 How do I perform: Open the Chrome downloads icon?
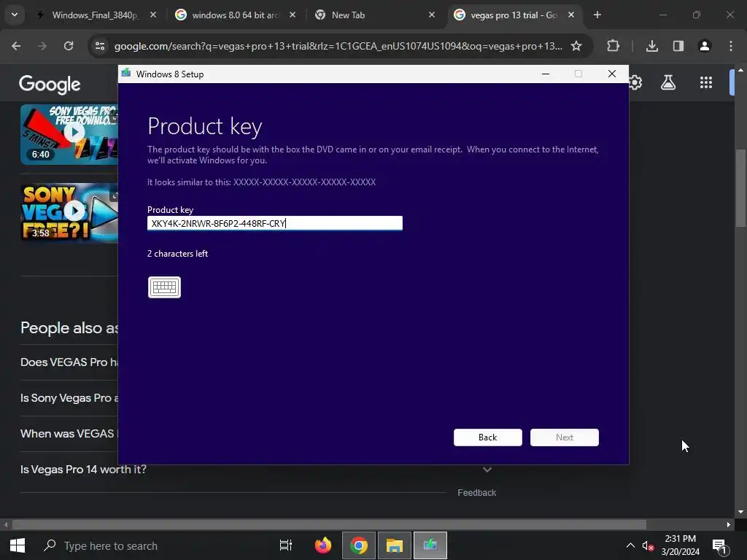pyautogui.click(x=651, y=46)
